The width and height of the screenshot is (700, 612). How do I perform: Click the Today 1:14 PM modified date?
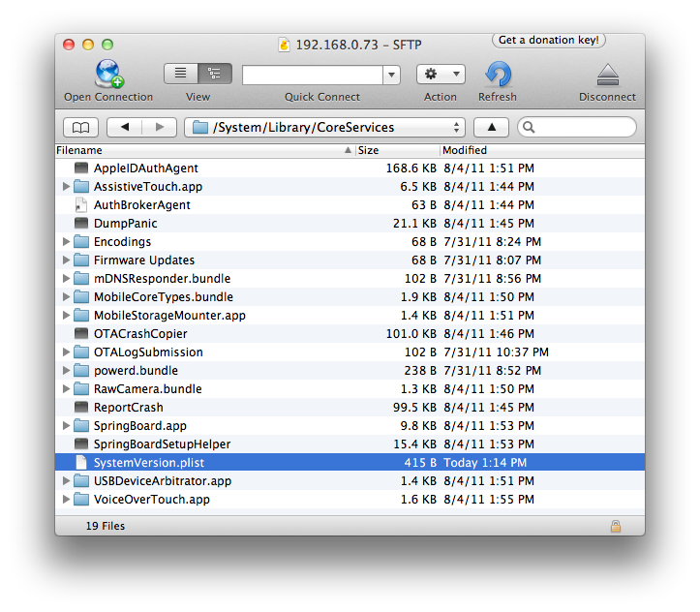[485, 463]
